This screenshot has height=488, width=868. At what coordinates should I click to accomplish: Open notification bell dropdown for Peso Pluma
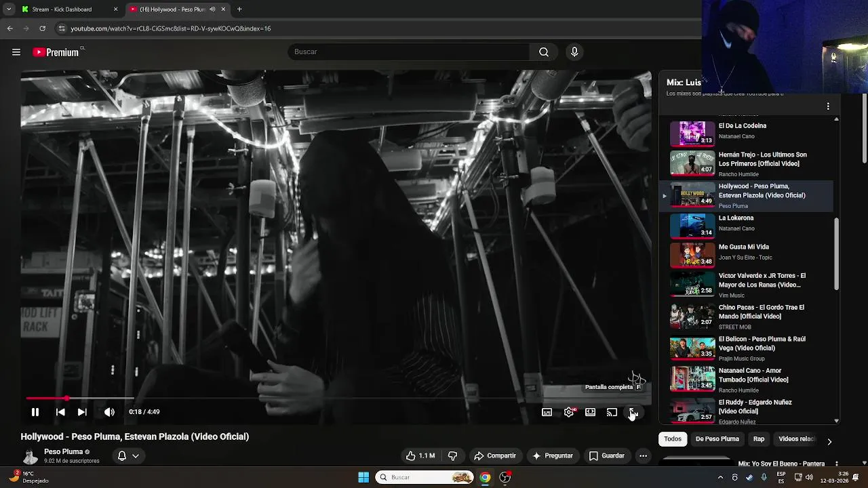tap(128, 456)
